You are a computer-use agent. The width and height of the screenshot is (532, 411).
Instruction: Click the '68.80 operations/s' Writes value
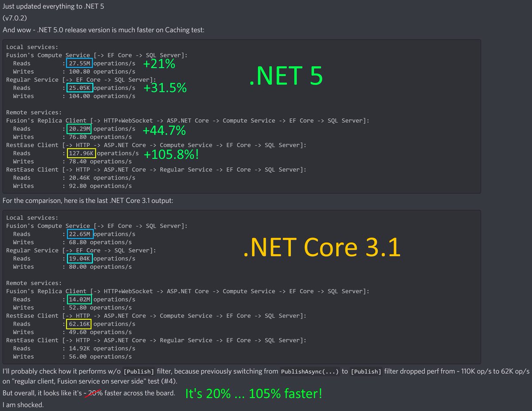coord(101,242)
